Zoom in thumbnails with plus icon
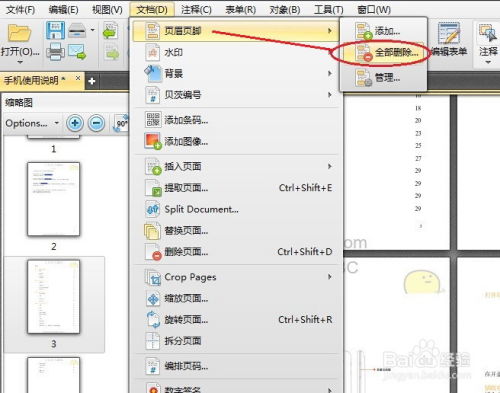 pos(75,123)
